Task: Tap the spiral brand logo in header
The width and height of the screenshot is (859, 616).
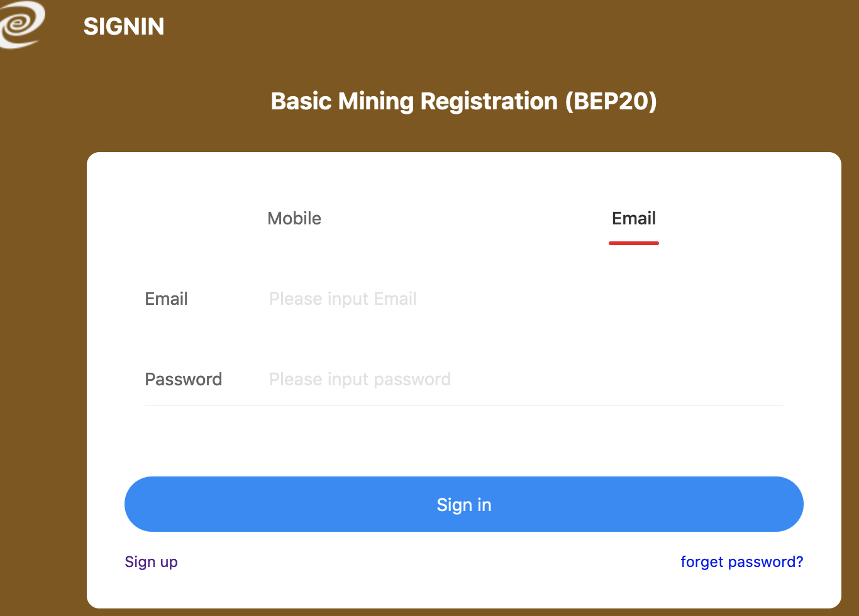Action: click(x=22, y=24)
